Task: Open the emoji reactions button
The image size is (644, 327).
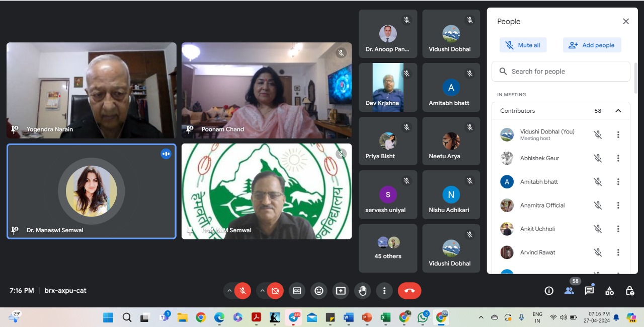Action: [x=319, y=291]
